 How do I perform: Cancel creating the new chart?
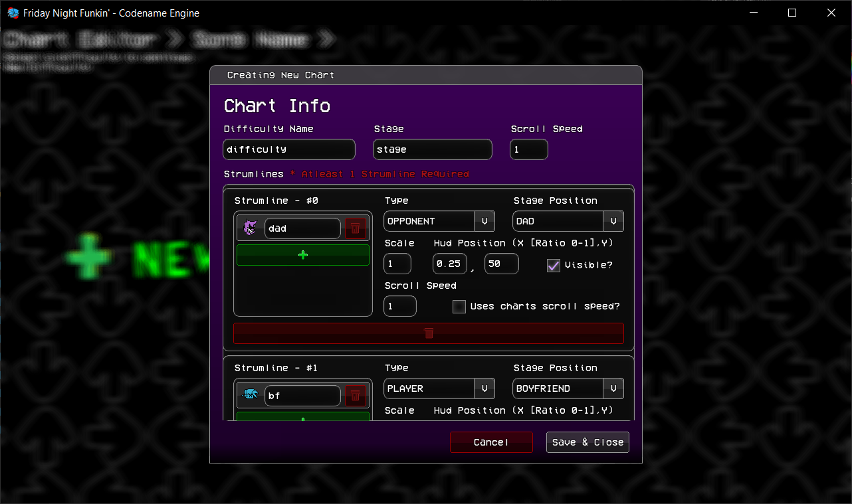coord(491,442)
